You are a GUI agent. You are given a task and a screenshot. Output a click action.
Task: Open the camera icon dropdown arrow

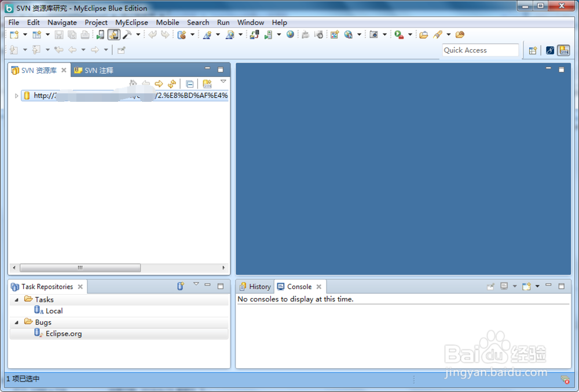click(x=384, y=35)
